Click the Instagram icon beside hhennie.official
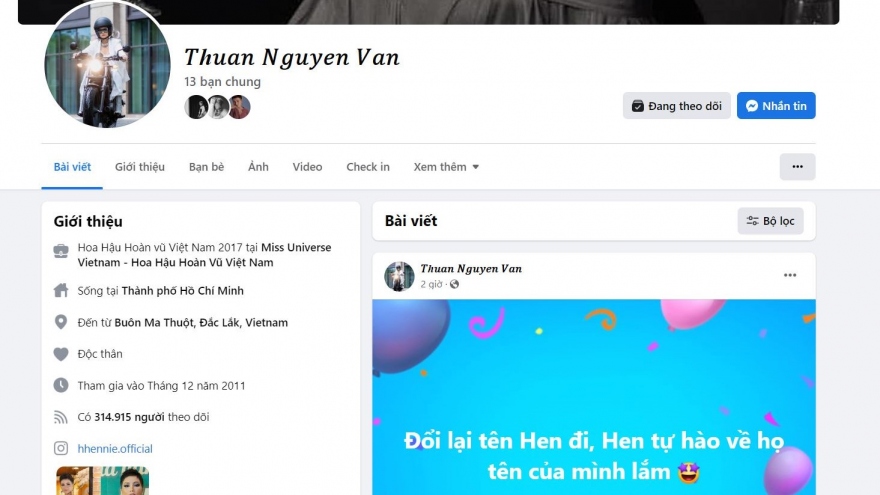 click(x=61, y=449)
